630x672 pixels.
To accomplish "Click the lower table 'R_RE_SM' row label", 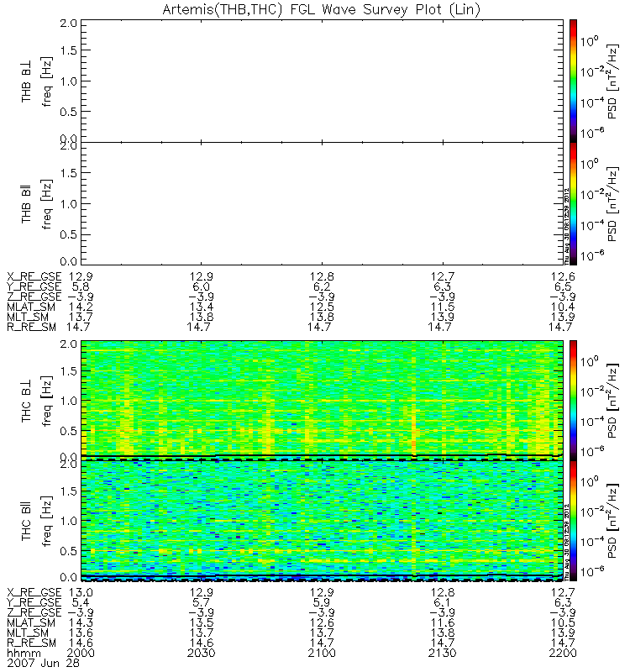I will tap(31, 643).
